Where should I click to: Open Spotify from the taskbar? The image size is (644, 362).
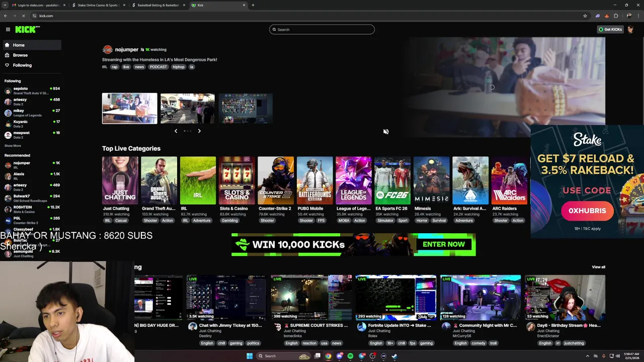click(x=350, y=356)
